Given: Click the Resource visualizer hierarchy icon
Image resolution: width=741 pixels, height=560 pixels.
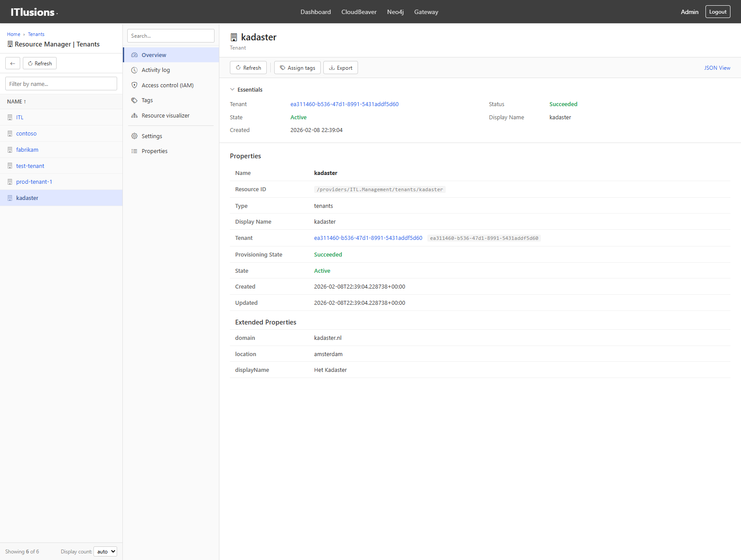Looking at the screenshot, I should click(x=134, y=116).
